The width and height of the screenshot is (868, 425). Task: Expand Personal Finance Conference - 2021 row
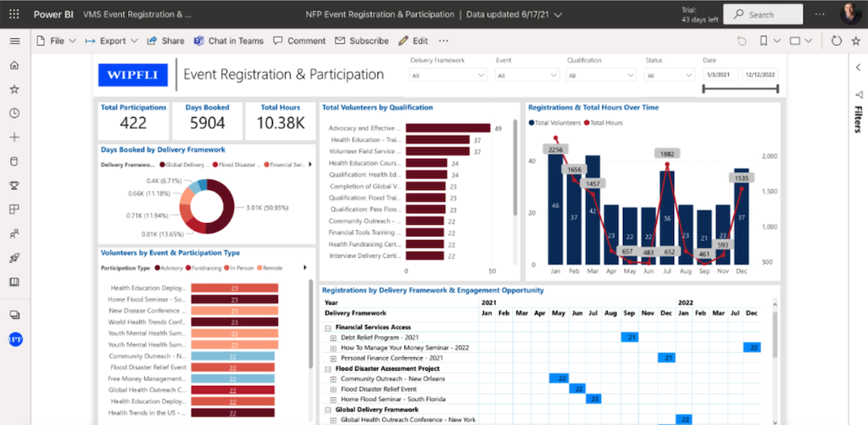point(333,358)
